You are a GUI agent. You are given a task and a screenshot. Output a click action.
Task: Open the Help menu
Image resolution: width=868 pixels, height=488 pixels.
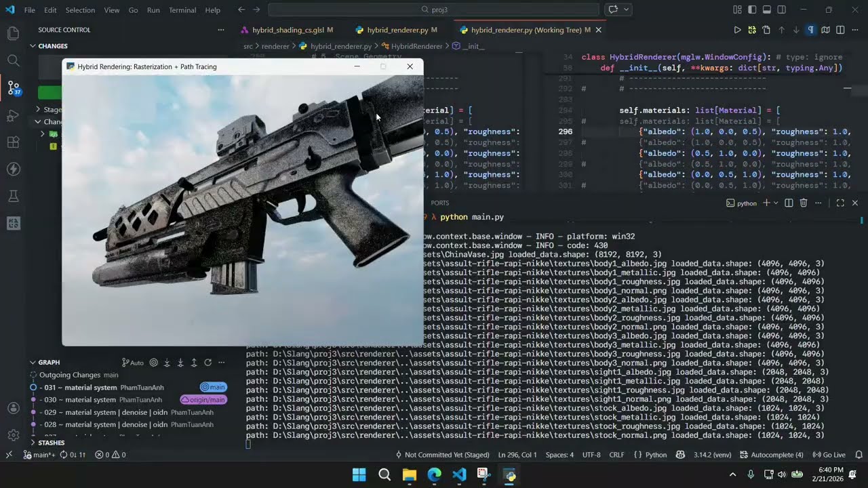click(213, 10)
